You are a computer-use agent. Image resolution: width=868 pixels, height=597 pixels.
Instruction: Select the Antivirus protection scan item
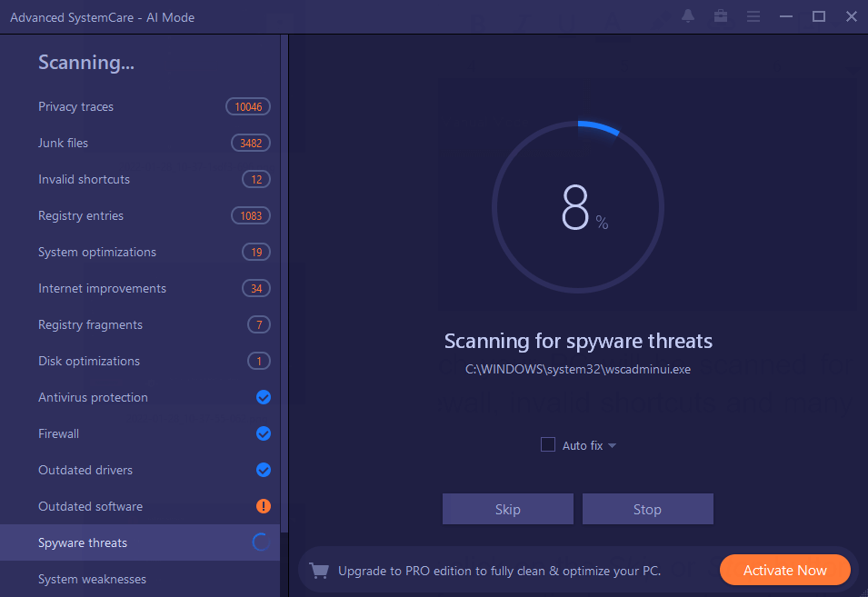pyautogui.click(x=140, y=397)
